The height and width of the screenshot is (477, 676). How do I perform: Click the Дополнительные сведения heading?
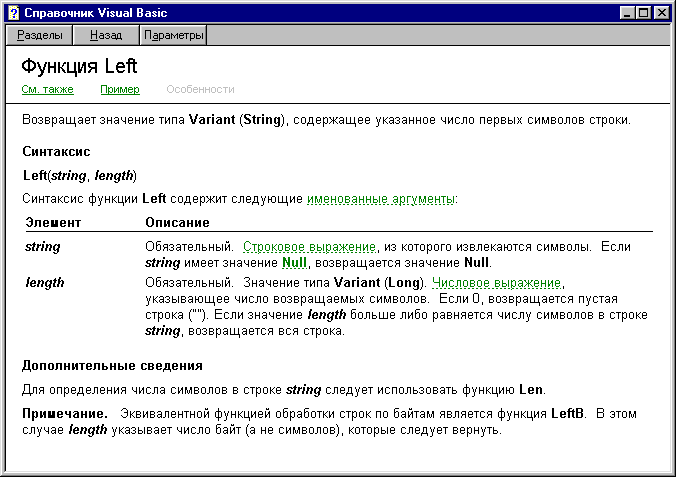click(112, 366)
